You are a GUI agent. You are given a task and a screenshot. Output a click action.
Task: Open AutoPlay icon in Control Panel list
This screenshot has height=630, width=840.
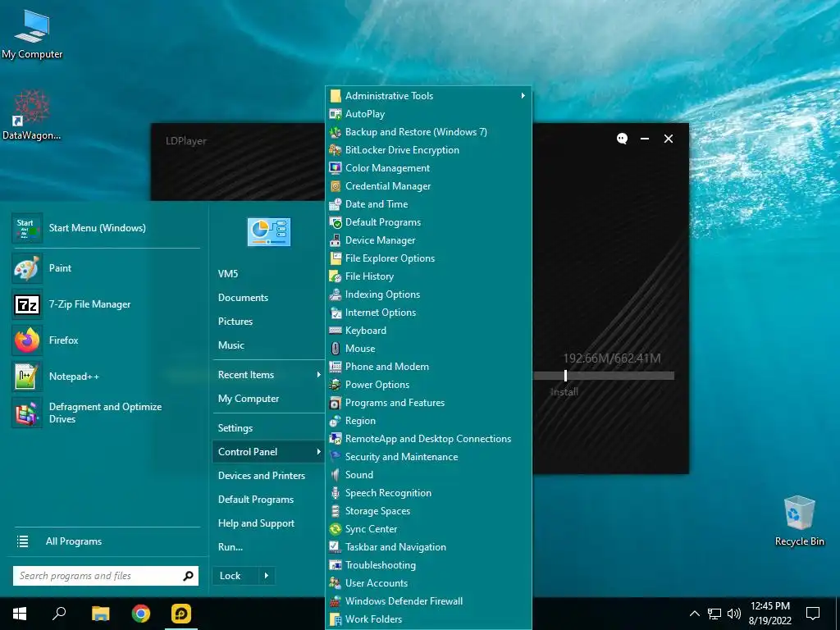[x=336, y=114]
